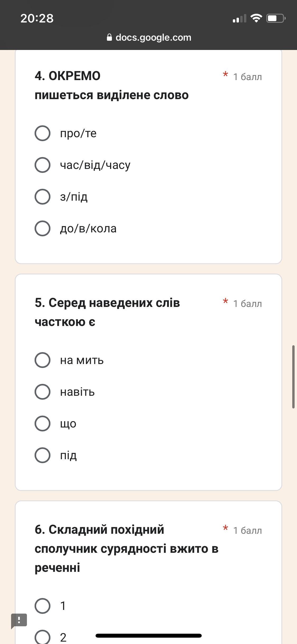Select the 'під' answer option
The width and height of the screenshot is (297, 644).
click(43, 455)
